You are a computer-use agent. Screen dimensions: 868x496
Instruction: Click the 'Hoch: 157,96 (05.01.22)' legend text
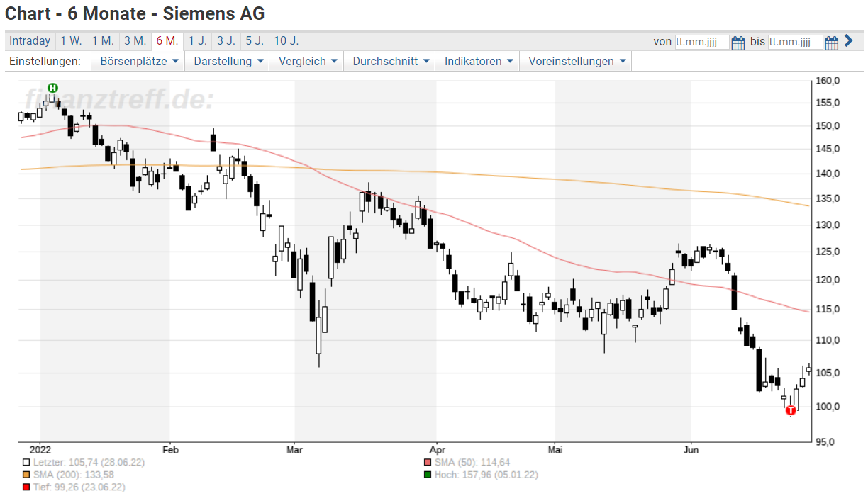click(486, 474)
